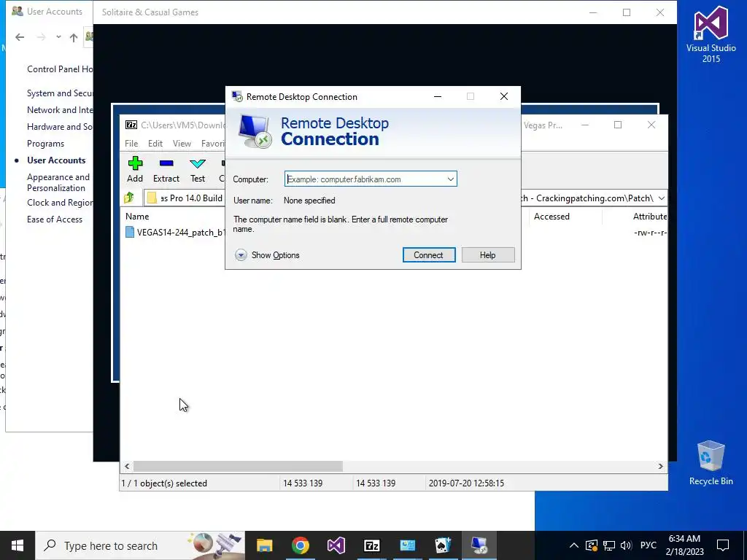
Task: Click the User Accounts sidebar entry
Action: pos(56,160)
